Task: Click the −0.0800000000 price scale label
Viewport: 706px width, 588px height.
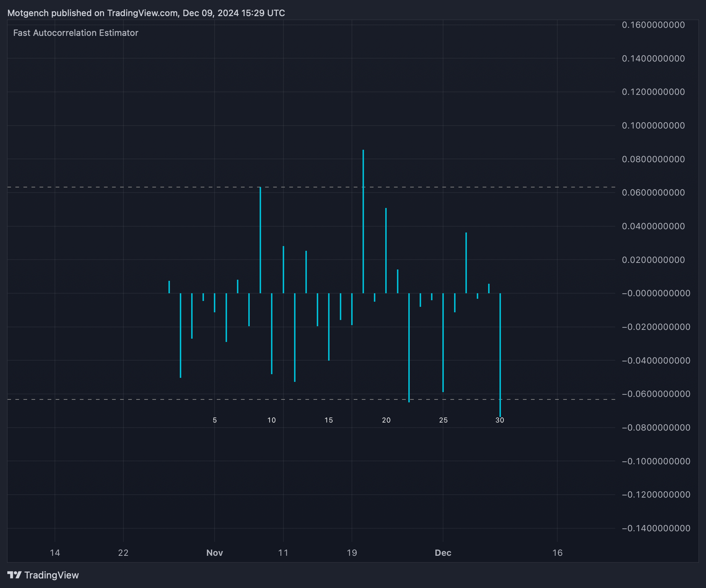Action: (656, 428)
